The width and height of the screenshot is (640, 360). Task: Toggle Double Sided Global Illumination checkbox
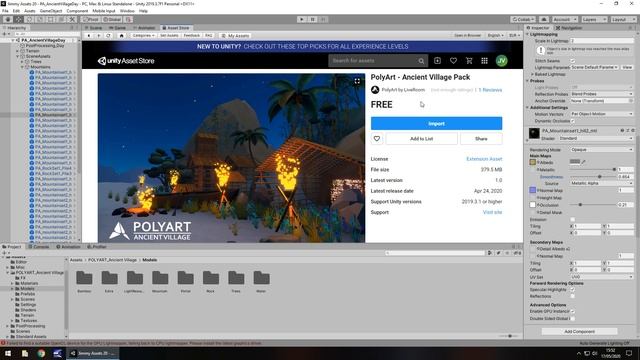pos(573,318)
